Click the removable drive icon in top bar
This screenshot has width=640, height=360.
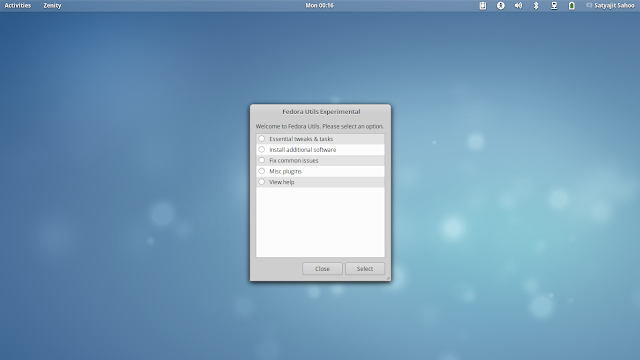pos(482,6)
